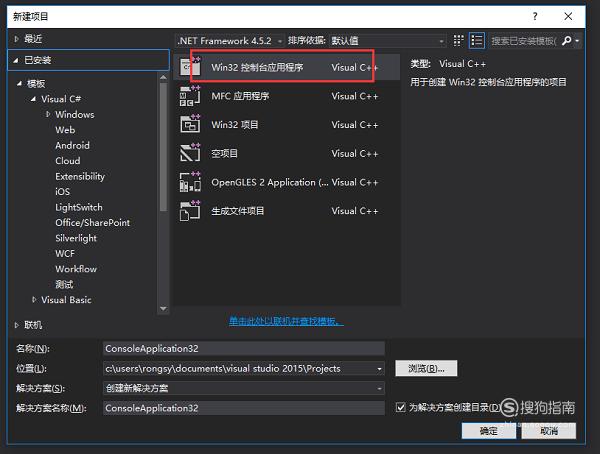The image size is (600, 454).
Task: Open the 排序依据 默认值 sort dropdown
Action: [387, 41]
